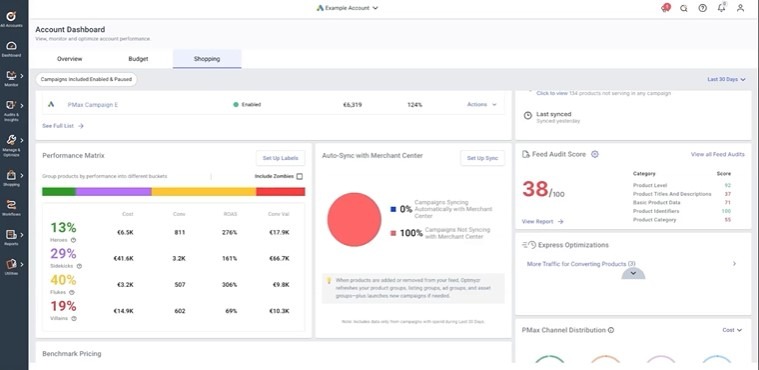Expand the Utilities sidebar submenu arrow
This screenshot has width=759, height=370.
[x=22, y=264]
